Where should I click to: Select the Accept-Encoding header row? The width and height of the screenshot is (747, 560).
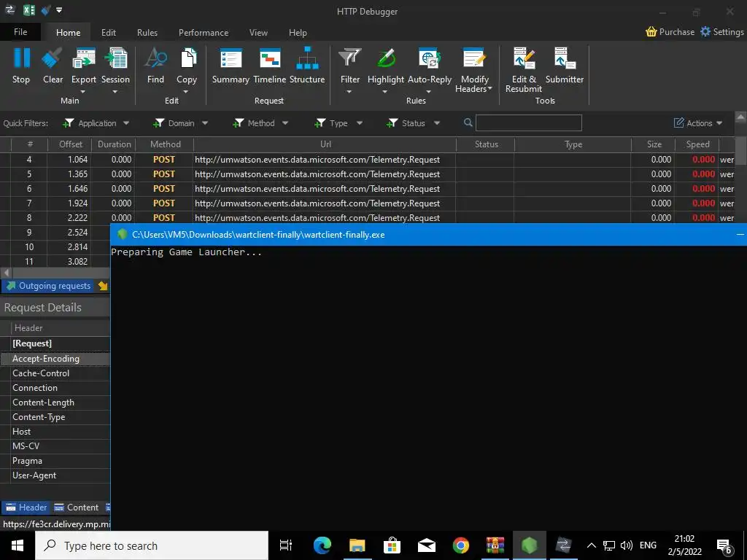(x=55, y=359)
